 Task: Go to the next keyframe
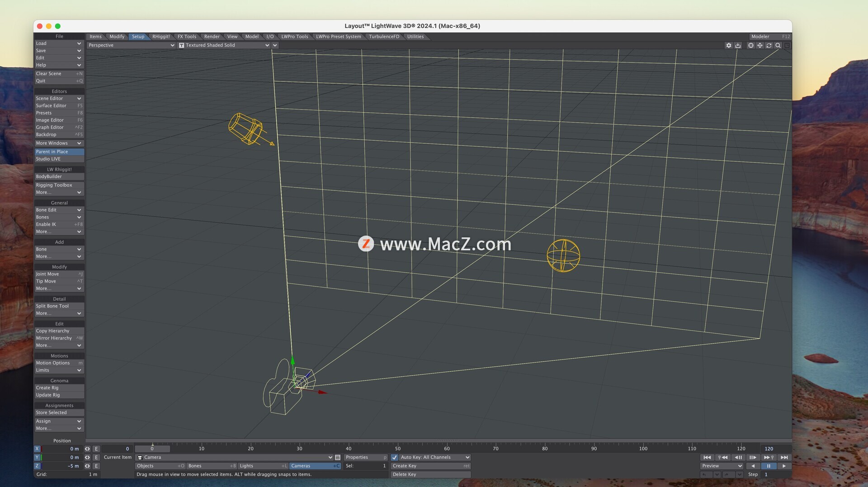click(x=768, y=458)
